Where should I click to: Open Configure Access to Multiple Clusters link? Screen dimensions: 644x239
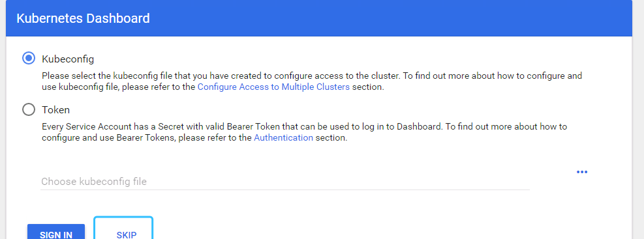[273, 87]
